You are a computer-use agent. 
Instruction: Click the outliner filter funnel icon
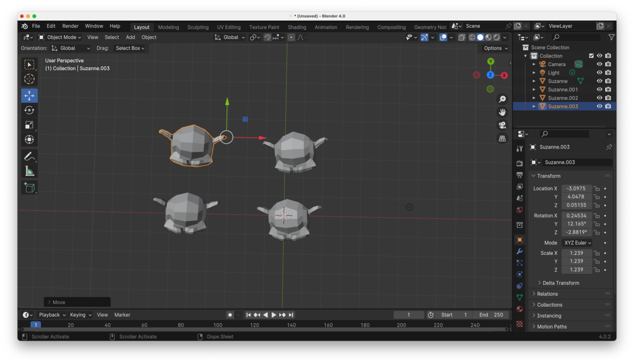[611, 37]
